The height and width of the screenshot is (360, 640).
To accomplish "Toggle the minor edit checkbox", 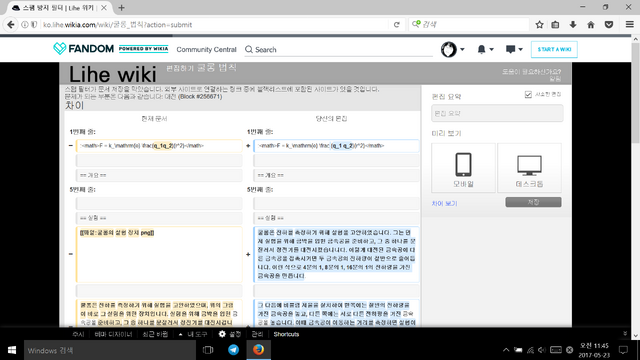I will tap(528, 94).
